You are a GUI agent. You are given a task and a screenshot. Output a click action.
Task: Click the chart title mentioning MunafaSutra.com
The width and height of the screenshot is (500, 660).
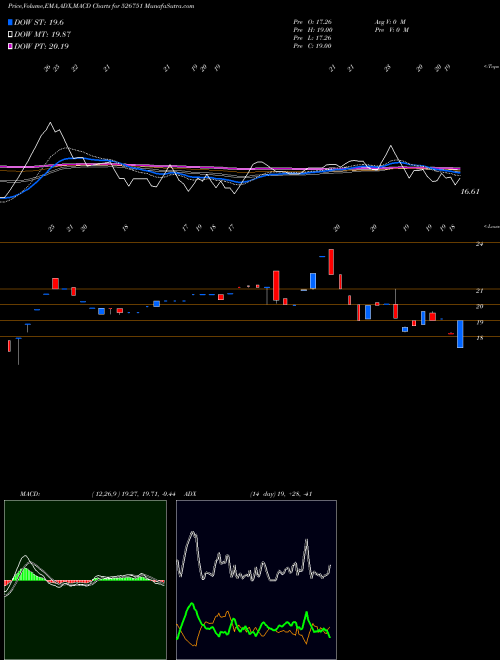tap(101, 6)
